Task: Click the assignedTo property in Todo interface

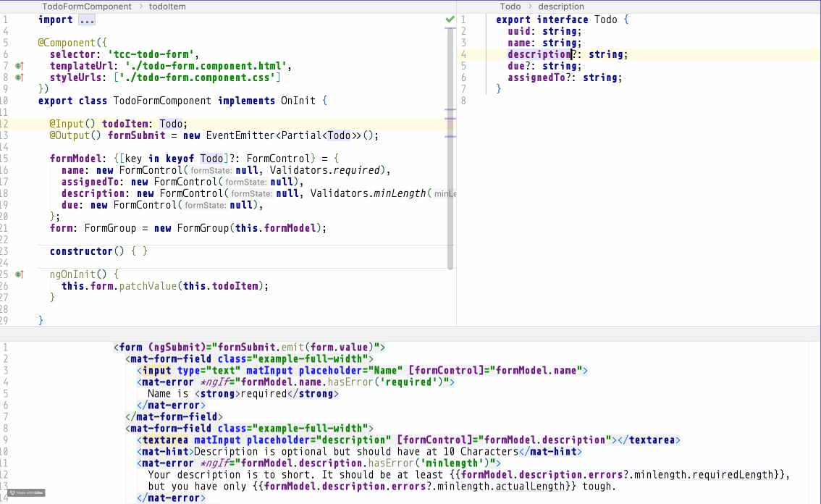Action: pyautogui.click(x=539, y=77)
